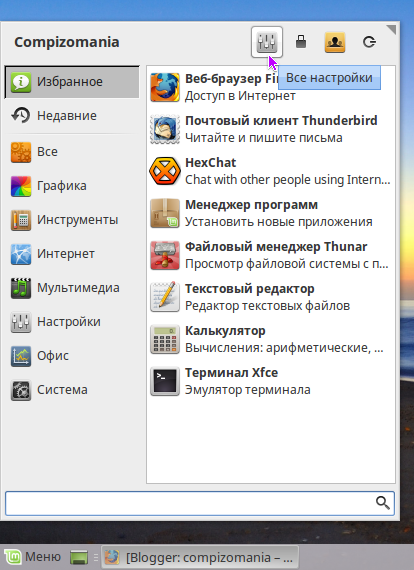Click the Меню button on the panel

click(32, 557)
